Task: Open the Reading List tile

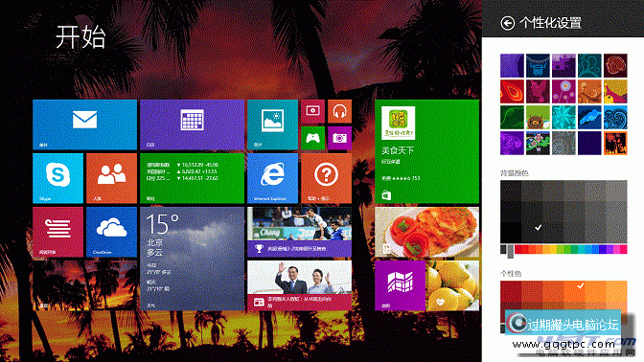Action: click(x=57, y=232)
